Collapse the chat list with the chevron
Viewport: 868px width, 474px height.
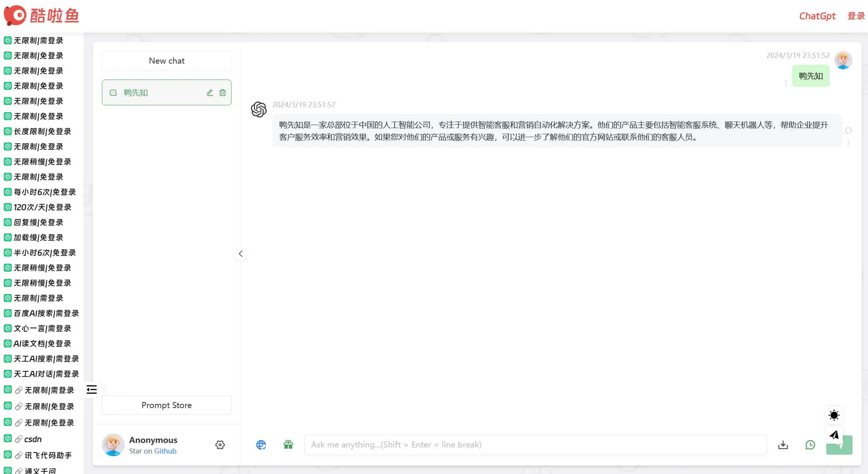pos(241,253)
